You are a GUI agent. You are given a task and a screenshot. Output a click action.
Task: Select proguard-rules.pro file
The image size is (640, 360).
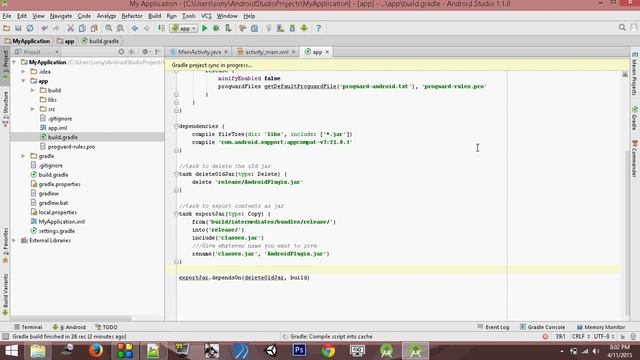click(71, 147)
